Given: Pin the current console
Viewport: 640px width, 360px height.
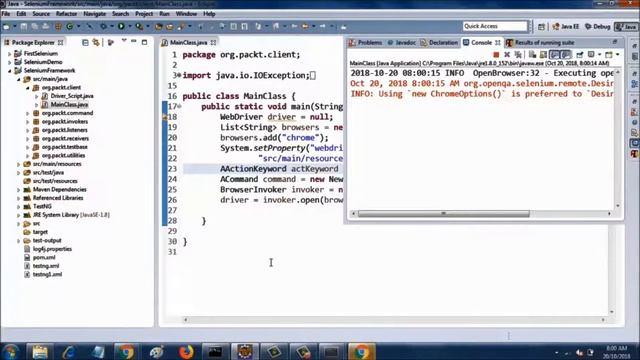Looking at the screenshot, I should 580,55.
